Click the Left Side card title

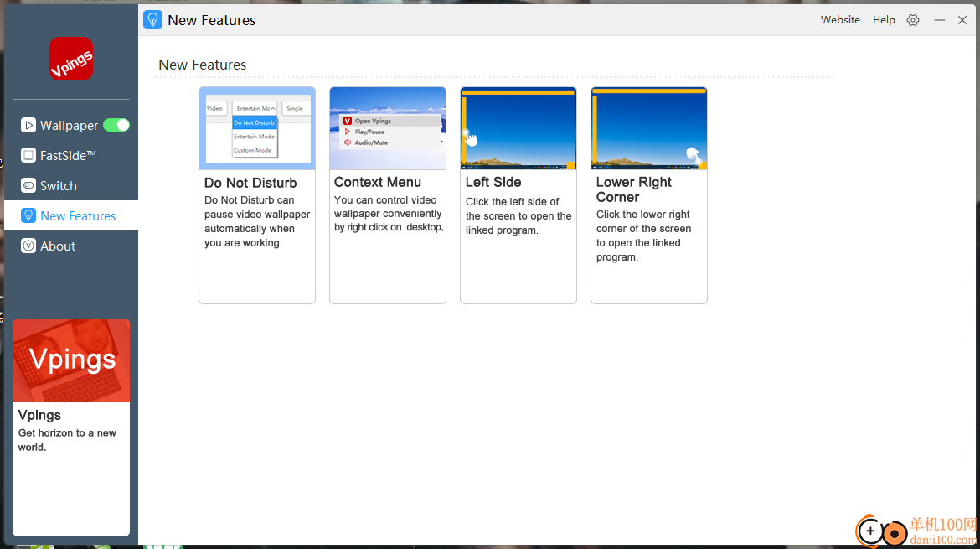(493, 182)
